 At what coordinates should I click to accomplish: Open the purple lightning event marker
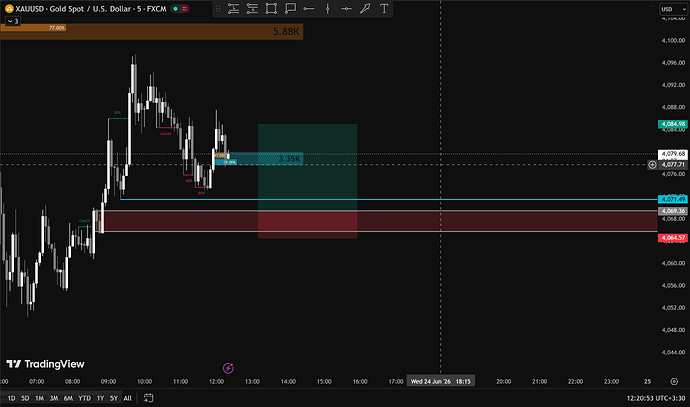pos(228,368)
